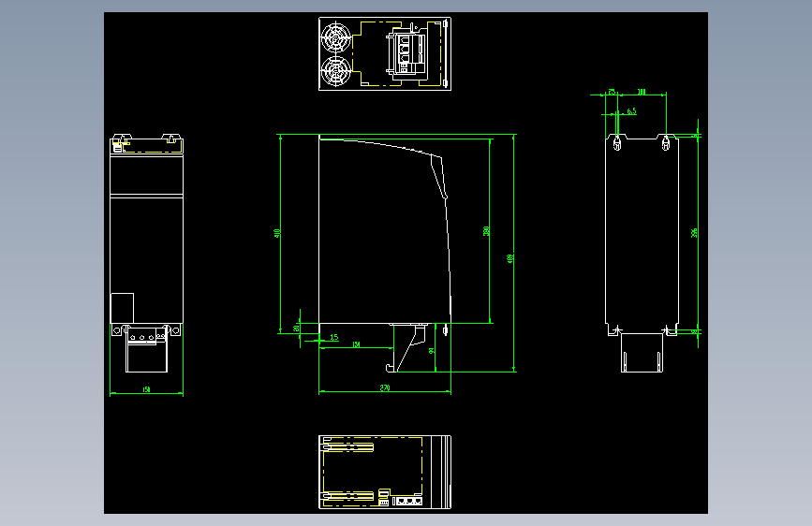812x526 pixels.
Task: Click the lower fan in the top view
Action: pyautogui.click(x=336, y=71)
